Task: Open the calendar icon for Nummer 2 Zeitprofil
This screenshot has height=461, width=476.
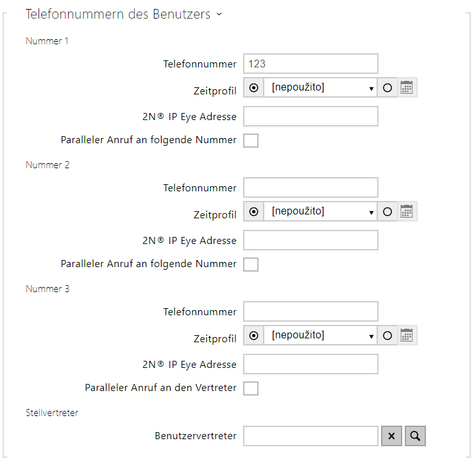Action: (x=407, y=212)
